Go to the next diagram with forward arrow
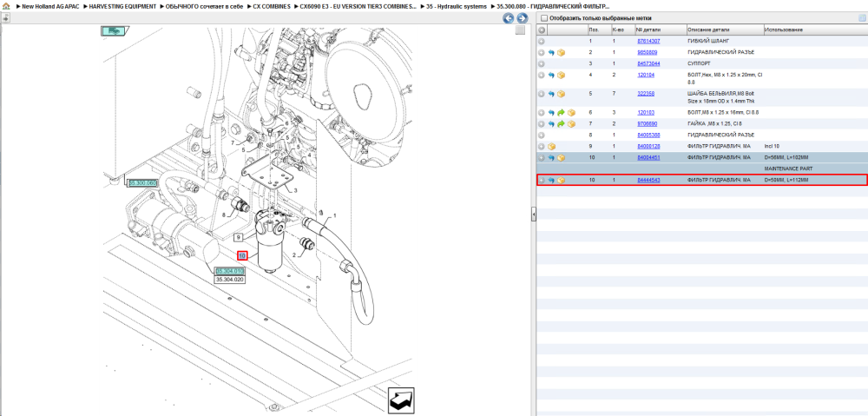Viewport: 868px width, 416px height. click(x=522, y=18)
